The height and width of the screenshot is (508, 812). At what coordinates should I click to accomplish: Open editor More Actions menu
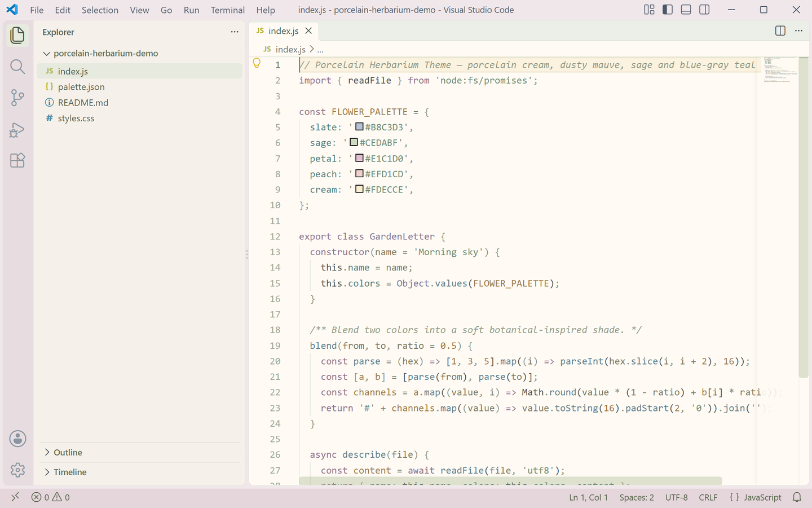click(798, 31)
